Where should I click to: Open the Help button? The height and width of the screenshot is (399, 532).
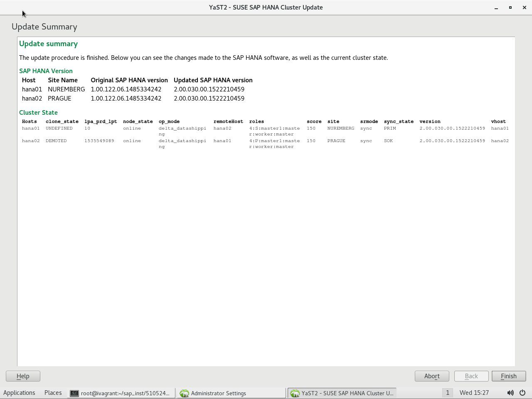23,376
